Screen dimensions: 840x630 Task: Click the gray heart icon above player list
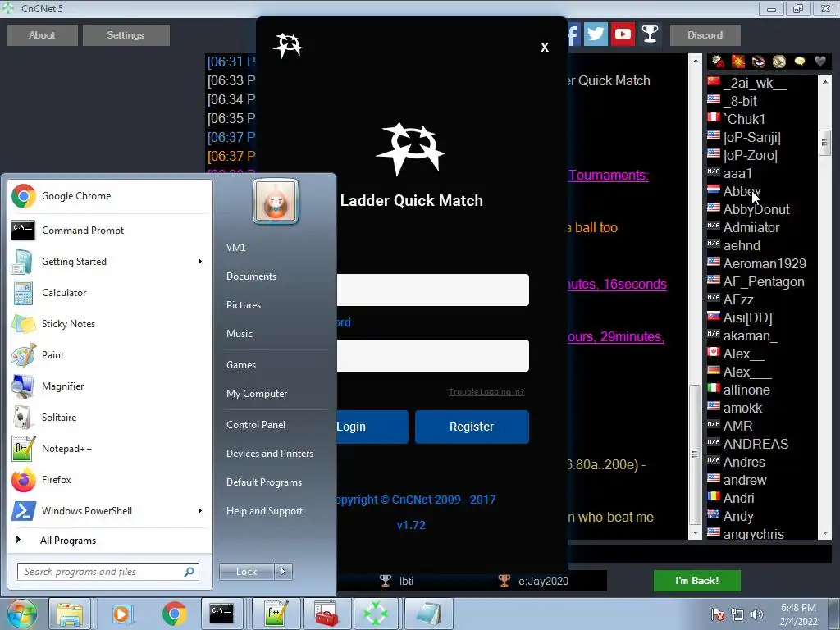point(820,62)
